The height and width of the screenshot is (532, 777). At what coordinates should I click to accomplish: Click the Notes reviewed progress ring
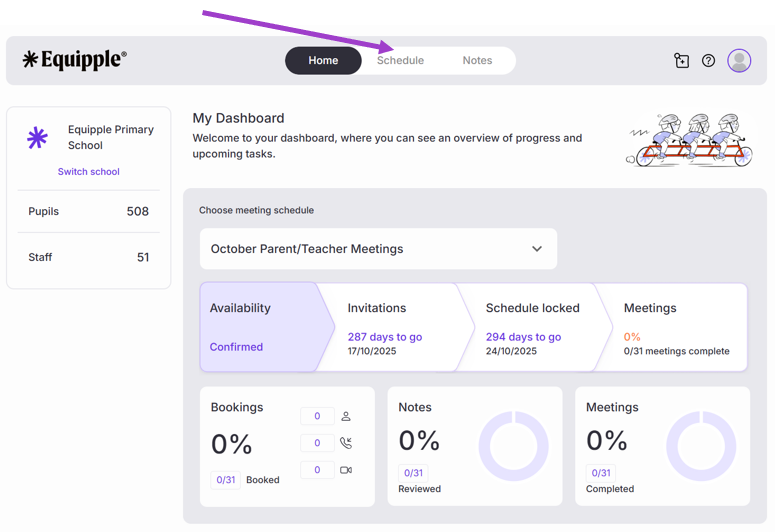pos(514,446)
